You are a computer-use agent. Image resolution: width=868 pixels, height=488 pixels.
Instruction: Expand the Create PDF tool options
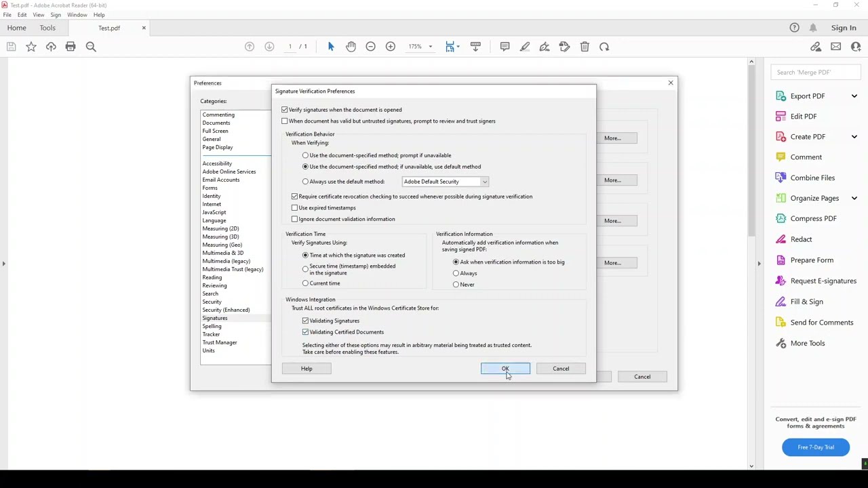(x=854, y=137)
